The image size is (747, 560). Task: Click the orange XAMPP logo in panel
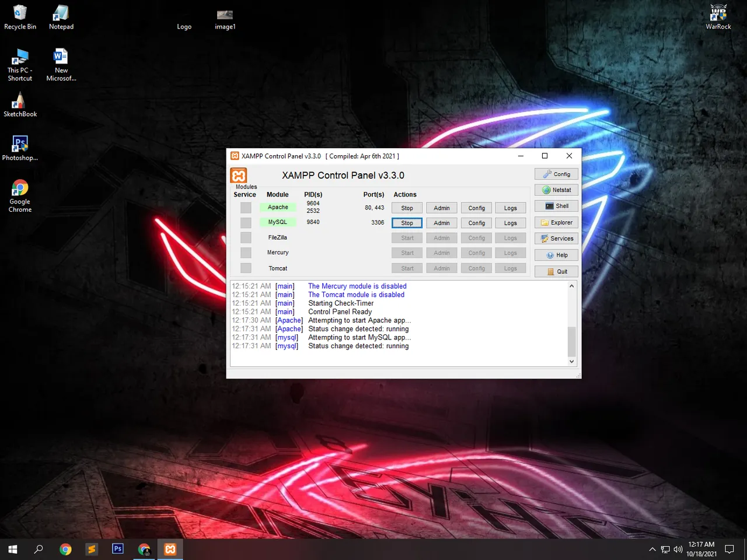(239, 175)
